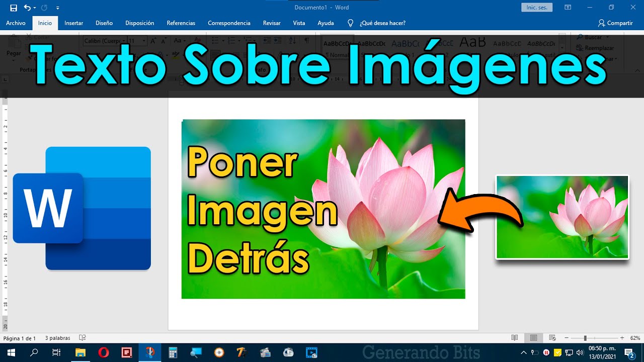Open the blue chat-bubble app in taskbar
Screen dimensions: 644x362
pos(196,352)
